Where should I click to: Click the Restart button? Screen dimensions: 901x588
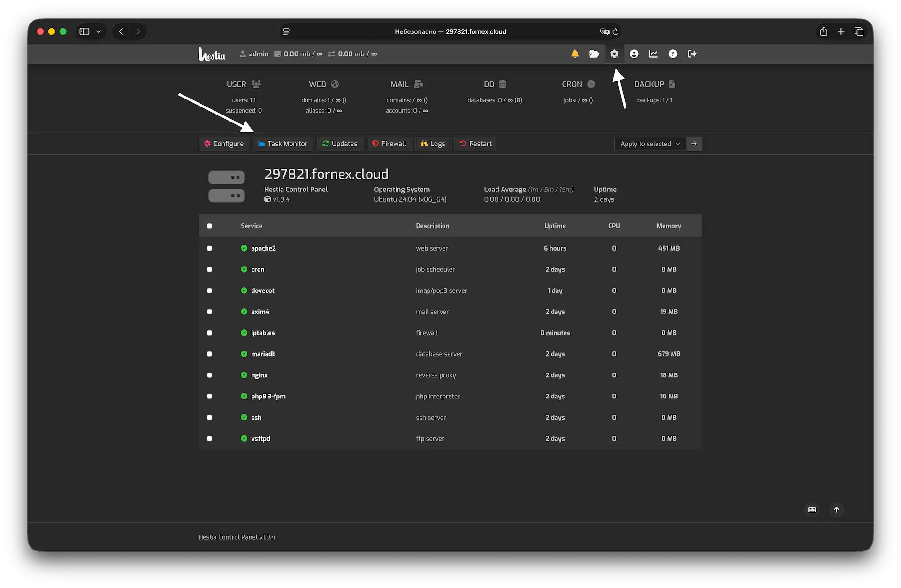pyautogui.click(x=476, y=144)
